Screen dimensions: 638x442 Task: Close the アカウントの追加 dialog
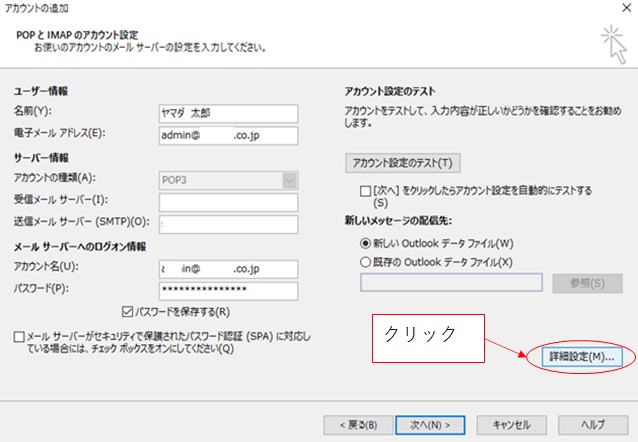(627, 8)
